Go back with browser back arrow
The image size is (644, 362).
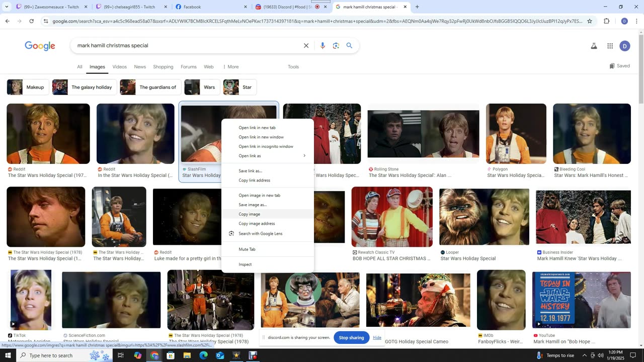(x=7, y=21)
